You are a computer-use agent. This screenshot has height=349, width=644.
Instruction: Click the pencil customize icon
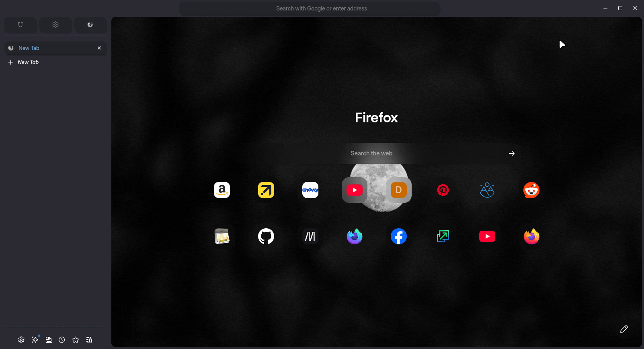tap(624, 329)
